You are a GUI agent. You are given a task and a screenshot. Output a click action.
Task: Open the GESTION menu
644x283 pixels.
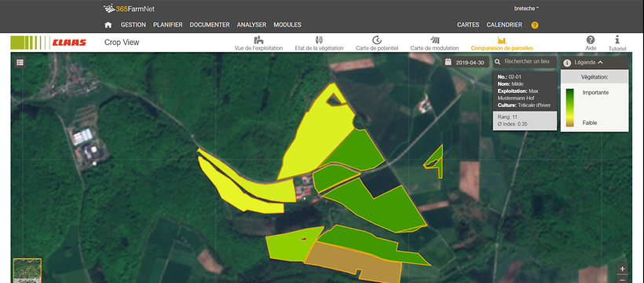pos(133,24)
